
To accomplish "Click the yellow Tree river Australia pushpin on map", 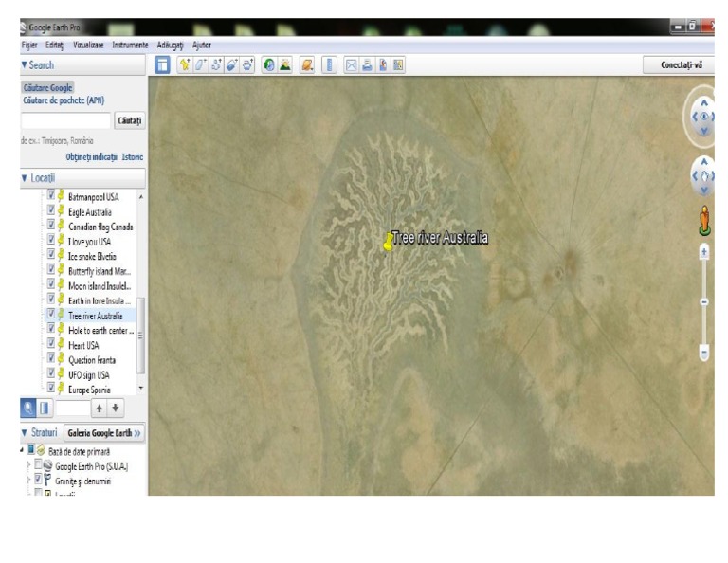I will (388, 243).
